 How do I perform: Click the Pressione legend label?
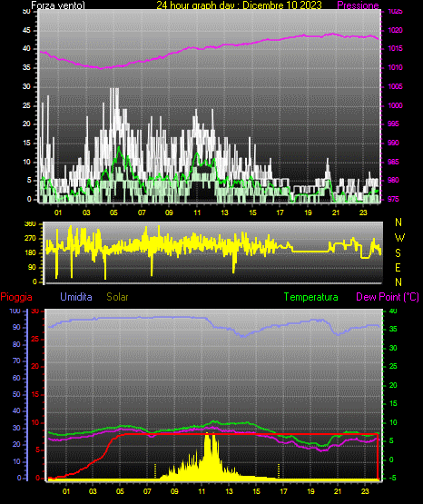tap(358, 5)
